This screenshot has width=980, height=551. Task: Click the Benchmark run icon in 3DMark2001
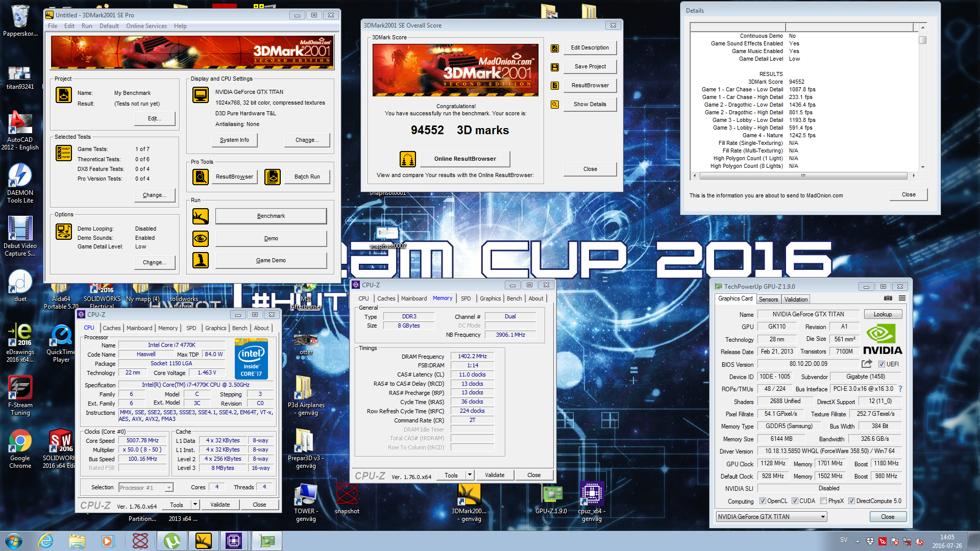click(x=200, y=216)
